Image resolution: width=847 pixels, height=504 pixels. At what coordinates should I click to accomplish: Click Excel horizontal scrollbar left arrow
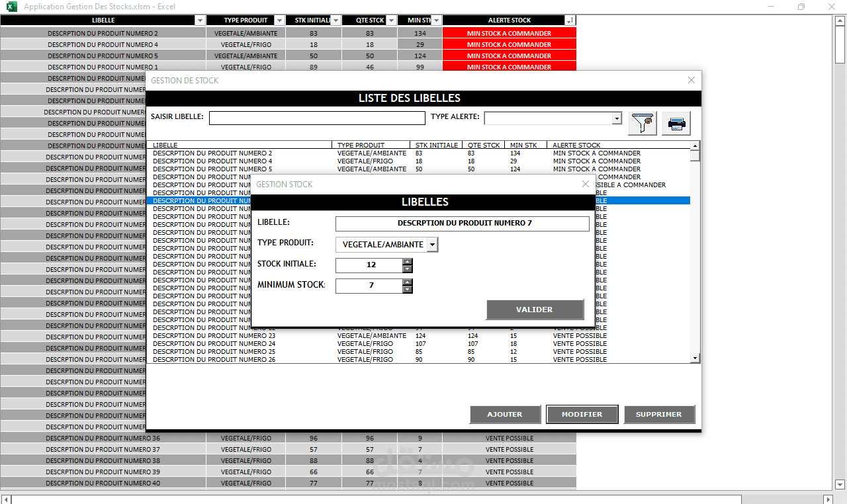click(x=6, y=499)
